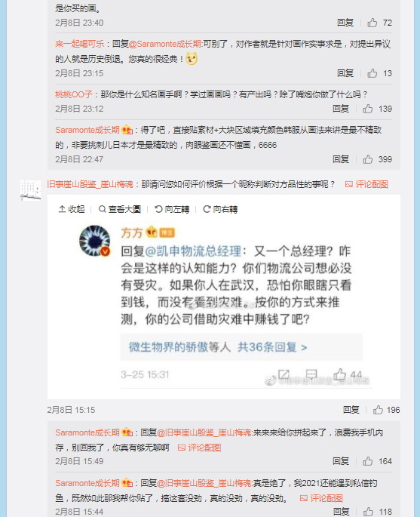This screenshot has height=517, width=420.
Task: Open the 评论配图 in the 15:44 reply
Action: [x=321, y=498]
